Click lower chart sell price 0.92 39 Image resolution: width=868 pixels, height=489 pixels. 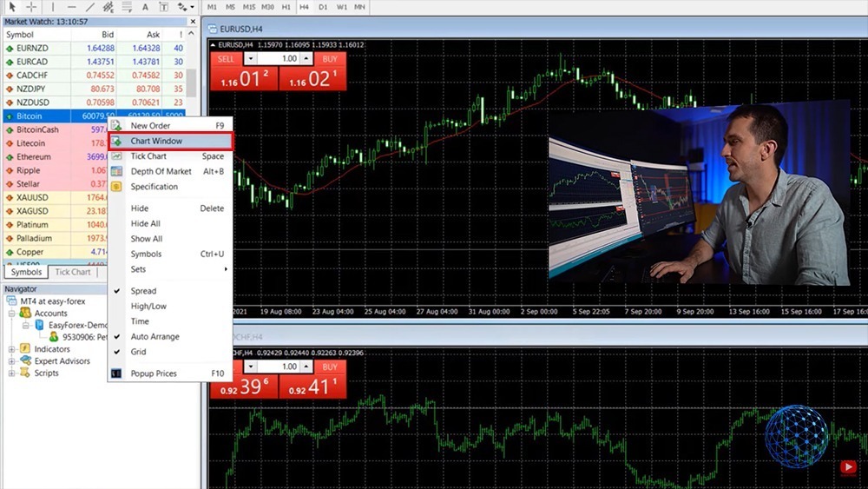[x=244, y=387]
